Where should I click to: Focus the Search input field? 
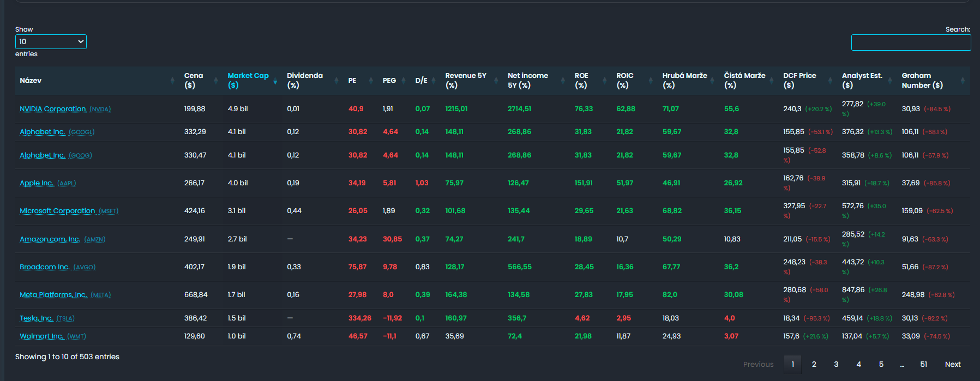pos(911,43)
